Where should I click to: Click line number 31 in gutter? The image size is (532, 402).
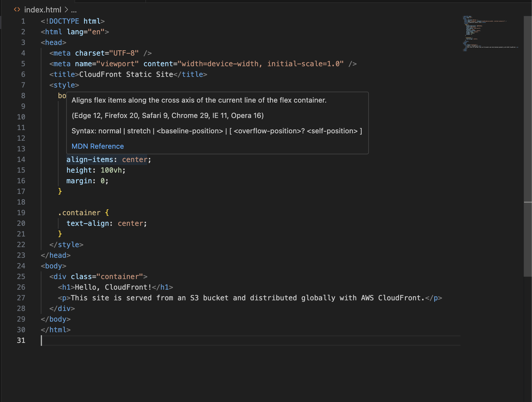click(21, 341)
